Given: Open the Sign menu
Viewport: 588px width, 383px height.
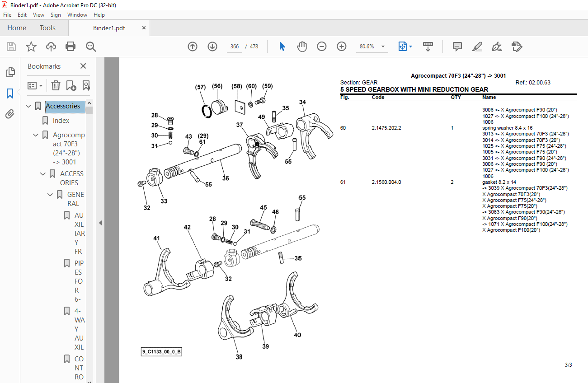Looking at the screenshot, I should click(x=56, y=15).
